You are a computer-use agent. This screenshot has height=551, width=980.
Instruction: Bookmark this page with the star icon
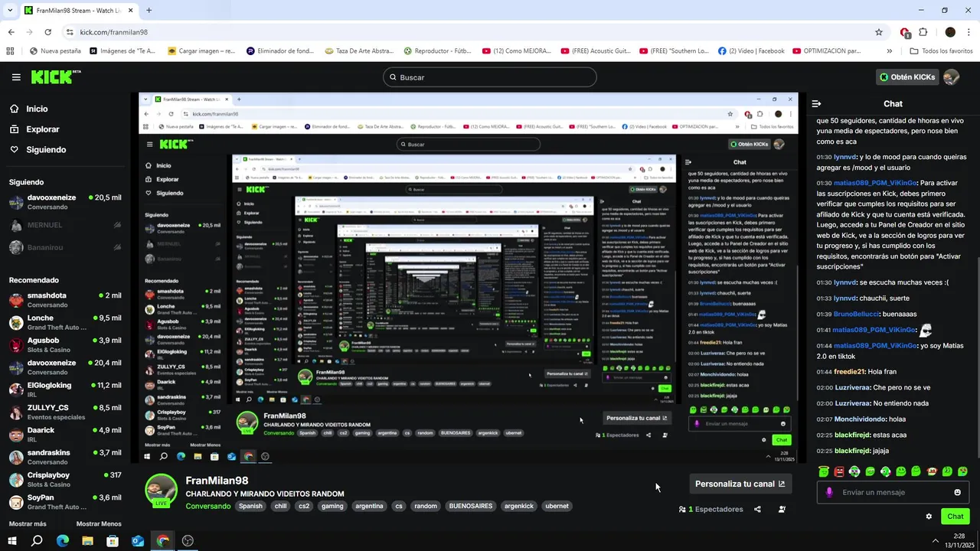[879, 32]
